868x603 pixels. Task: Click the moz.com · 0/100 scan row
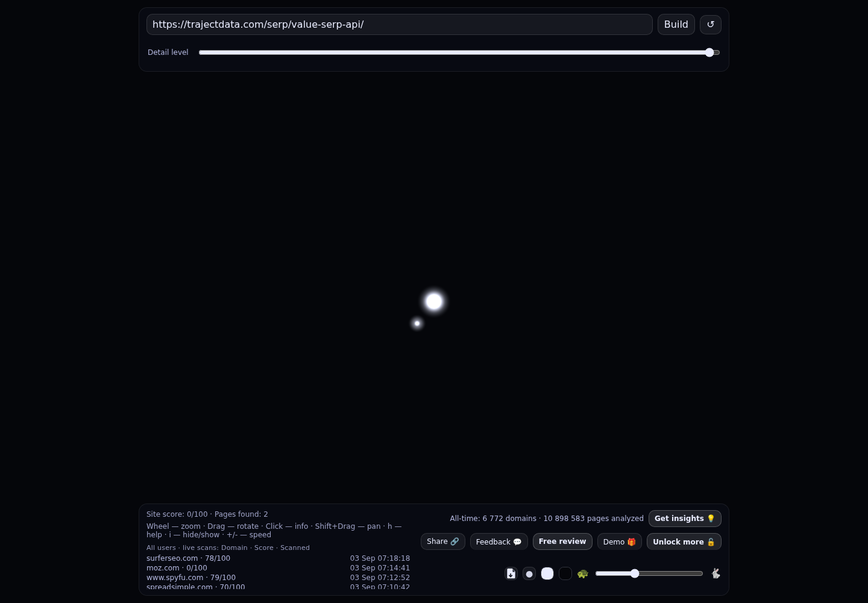tap(278, 568)
